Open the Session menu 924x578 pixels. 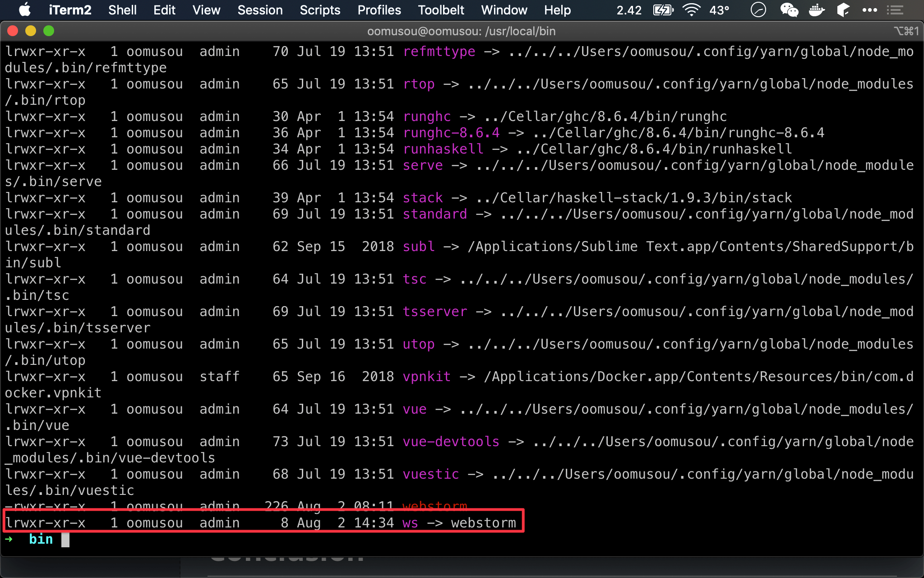click(260, 10)
